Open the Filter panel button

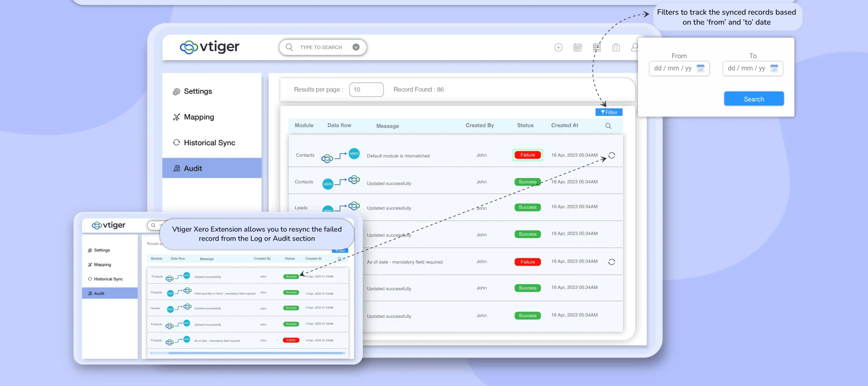(x=609, y=112)
